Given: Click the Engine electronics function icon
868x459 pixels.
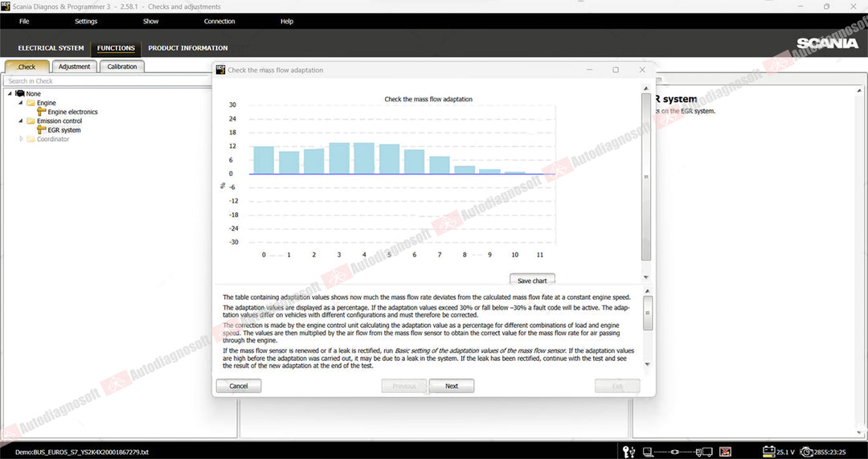Looking at the screenshot, I should coord(42,112).
